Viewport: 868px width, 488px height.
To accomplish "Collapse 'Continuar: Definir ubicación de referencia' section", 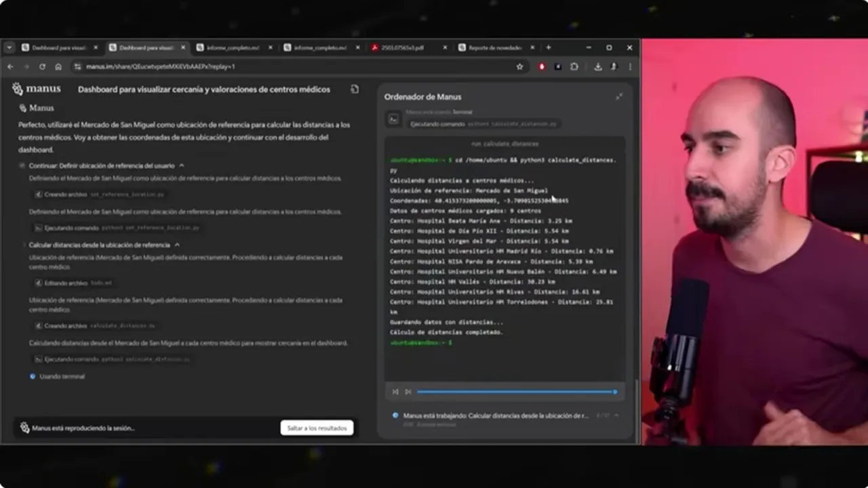I will tap(182, 165).
